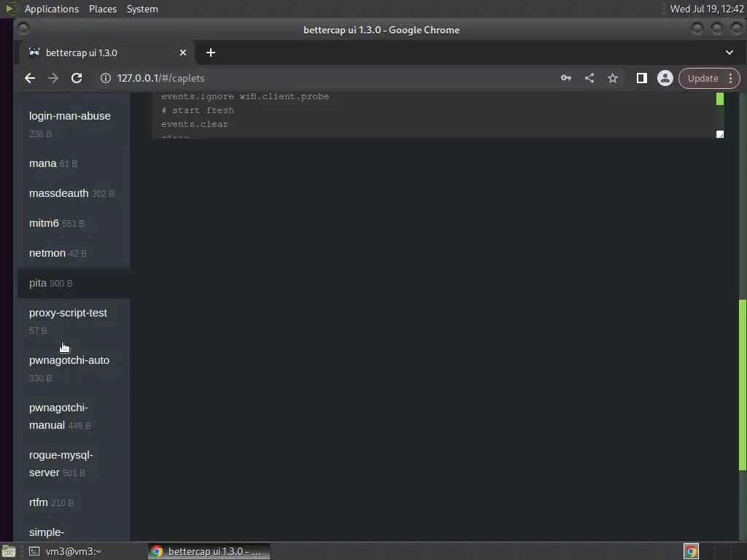Click the Update button in Chrome

pyautogui.click(x=703, y=78)
